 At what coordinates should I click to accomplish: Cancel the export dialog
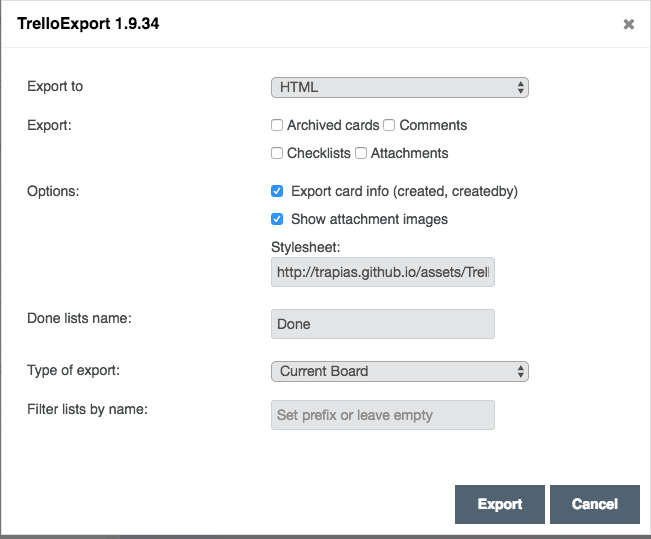point(594,504)
